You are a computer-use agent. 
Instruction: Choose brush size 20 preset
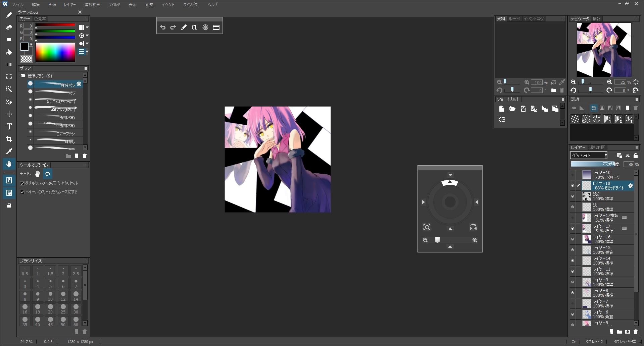tap(50, 309)
